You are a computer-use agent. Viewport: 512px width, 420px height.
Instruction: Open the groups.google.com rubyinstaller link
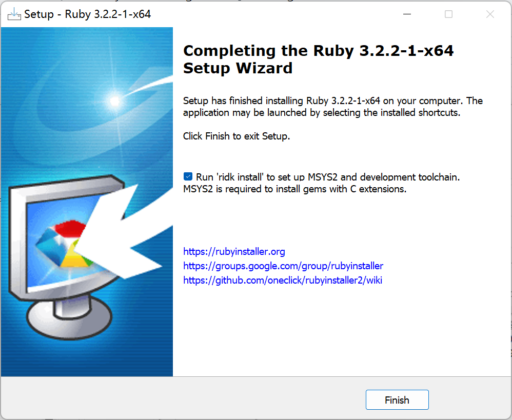pos(283,266)
